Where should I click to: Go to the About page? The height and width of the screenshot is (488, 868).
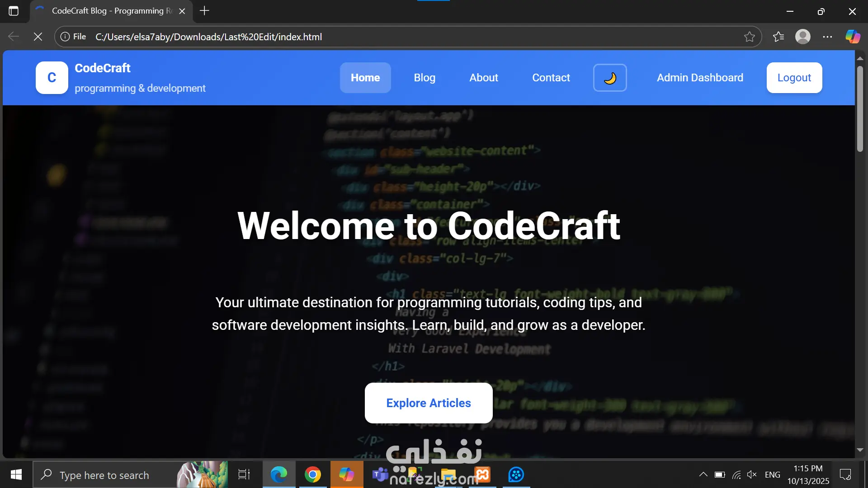click(x=483, y=78)
